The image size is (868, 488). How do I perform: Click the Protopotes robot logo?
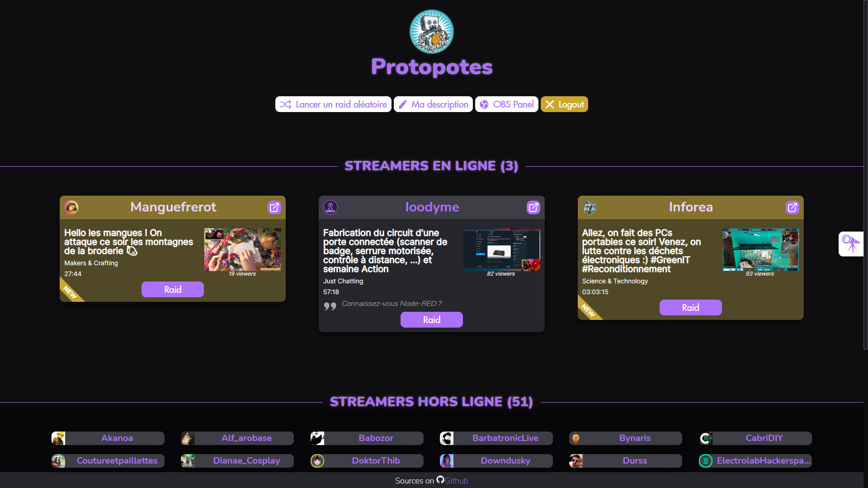point(431,32)
